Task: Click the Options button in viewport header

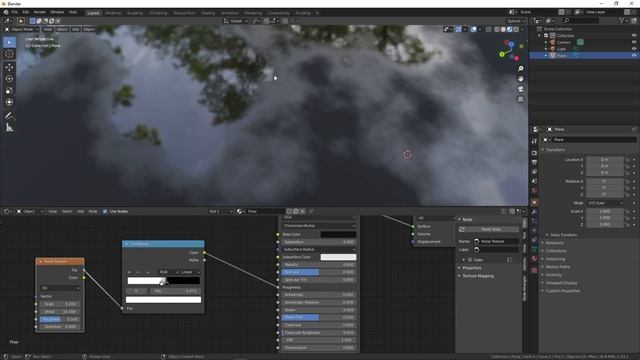Action: [516, 21]
